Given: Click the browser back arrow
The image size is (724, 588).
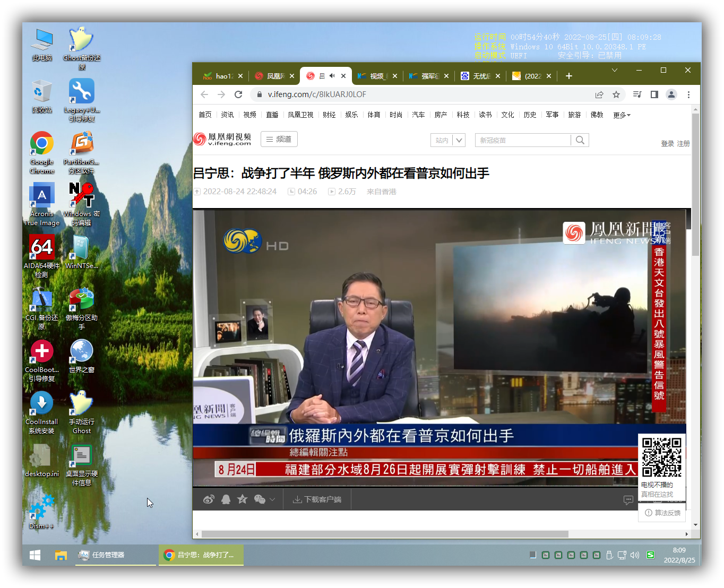Looking at the screenshot, I should tap(204, 94).
